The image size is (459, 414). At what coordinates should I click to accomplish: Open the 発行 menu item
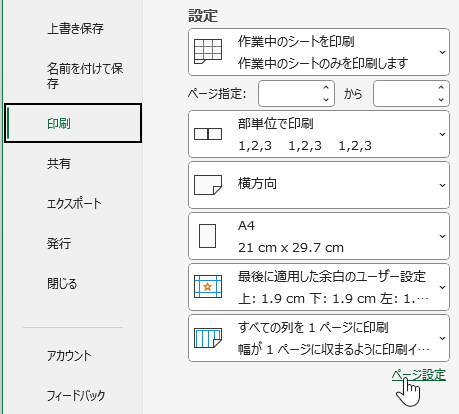[59, 244]
